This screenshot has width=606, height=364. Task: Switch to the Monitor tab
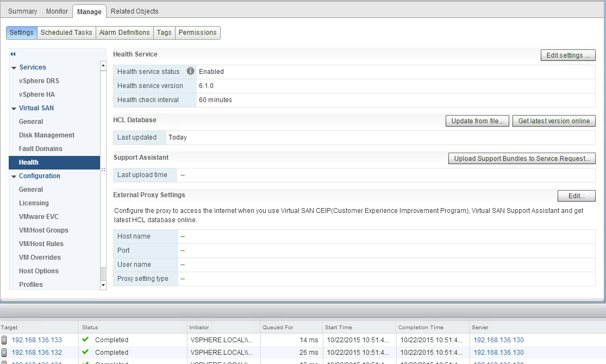57,11
